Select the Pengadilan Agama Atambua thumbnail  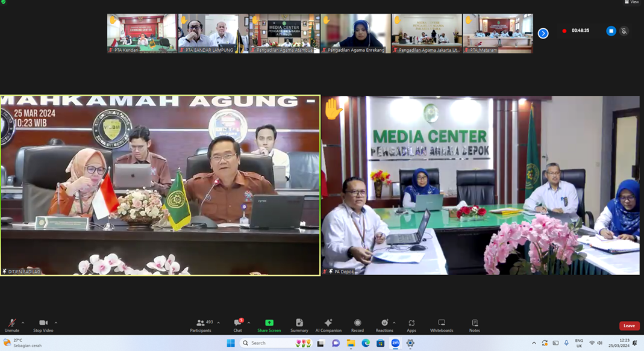284,33
